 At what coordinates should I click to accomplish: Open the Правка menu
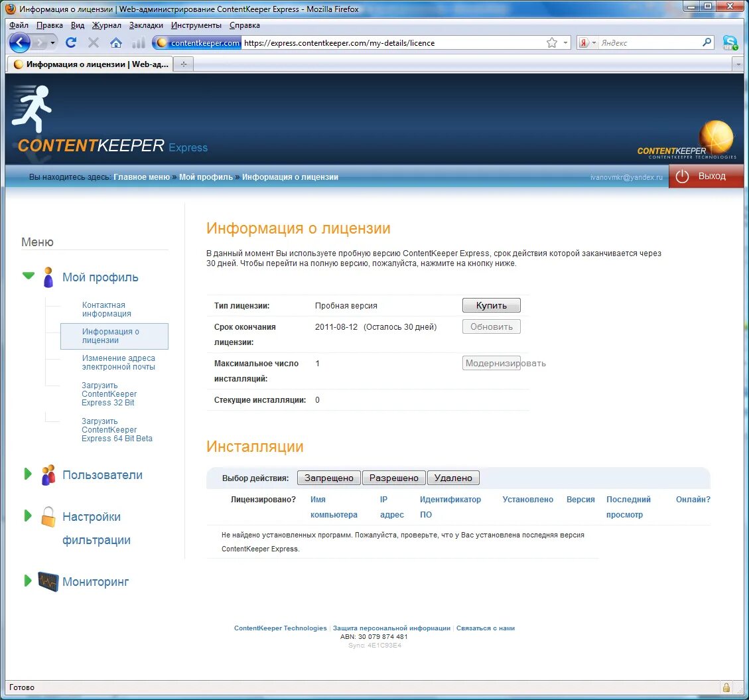[50, 25]
